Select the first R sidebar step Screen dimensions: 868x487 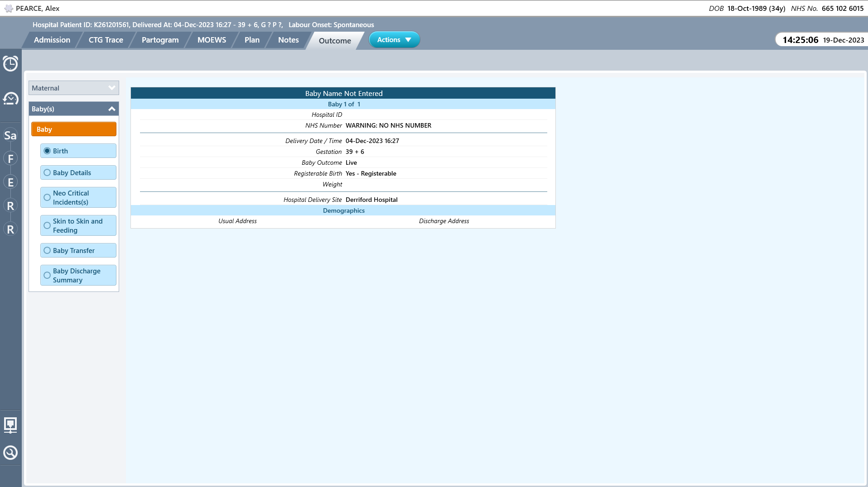click(10, 206)
